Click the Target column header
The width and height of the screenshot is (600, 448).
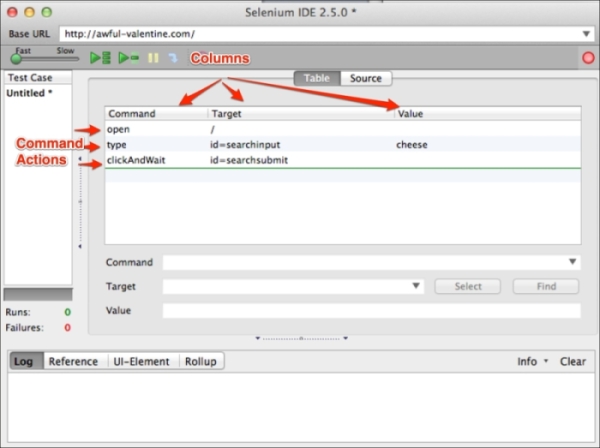click(x=302, y=114)
